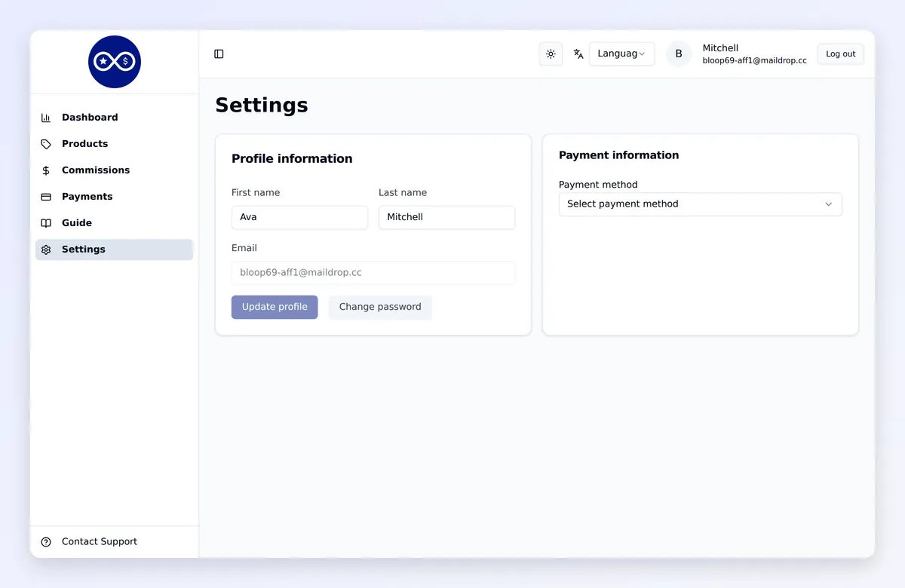The width and height of the screenshot is (905, 588).
Task: Click the translate language icon
Action: [578, 54]
